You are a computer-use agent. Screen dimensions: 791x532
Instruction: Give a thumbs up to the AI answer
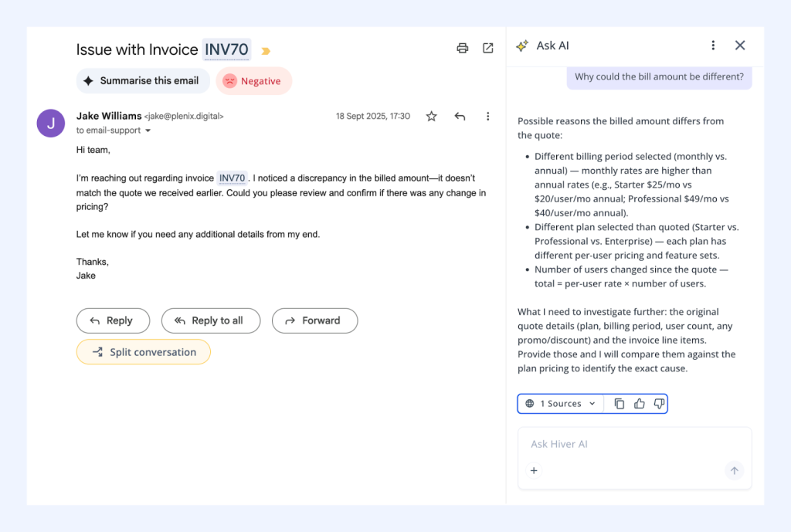[x=639, y=403]
